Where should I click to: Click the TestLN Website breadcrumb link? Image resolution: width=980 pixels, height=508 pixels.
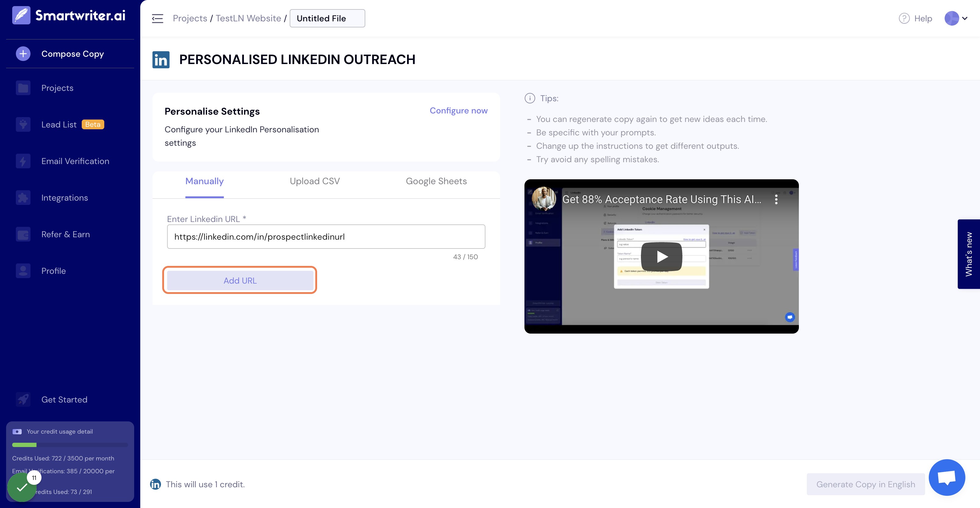click(248, 18)
